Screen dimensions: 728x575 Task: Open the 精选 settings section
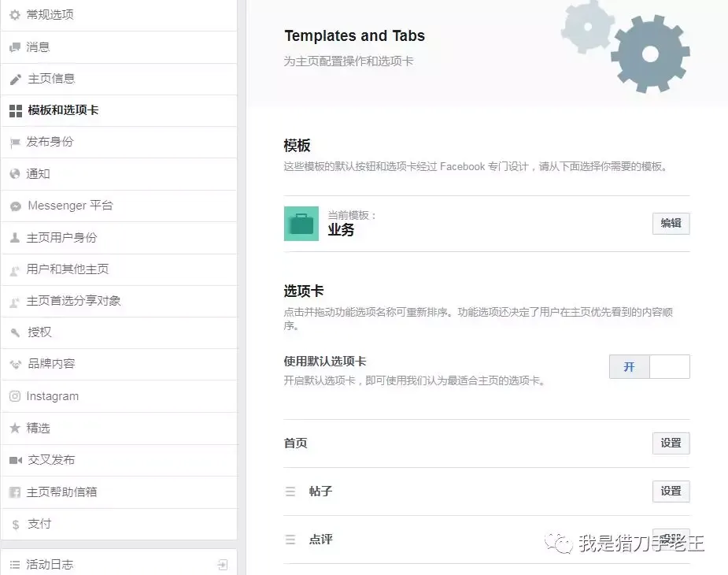click(119, 428)
